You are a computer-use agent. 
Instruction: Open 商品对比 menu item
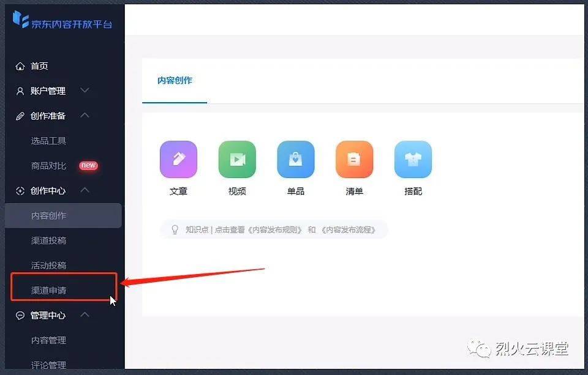48,166
